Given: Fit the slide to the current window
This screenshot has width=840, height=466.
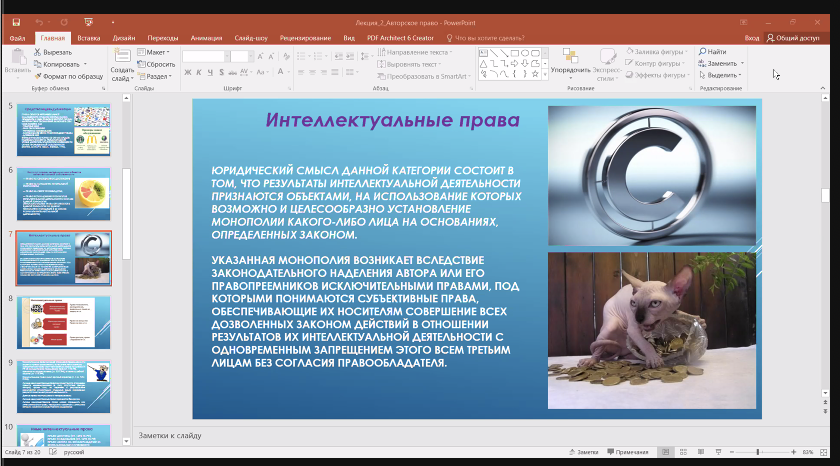Looking at the screenshot, I should tap(824, 452).
